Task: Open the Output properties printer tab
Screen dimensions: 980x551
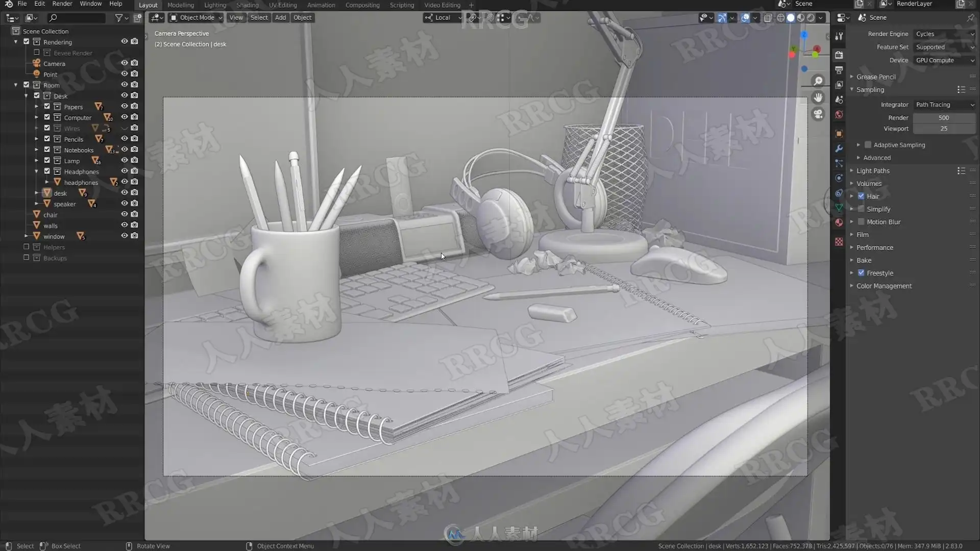Action: tap(839, 69)
